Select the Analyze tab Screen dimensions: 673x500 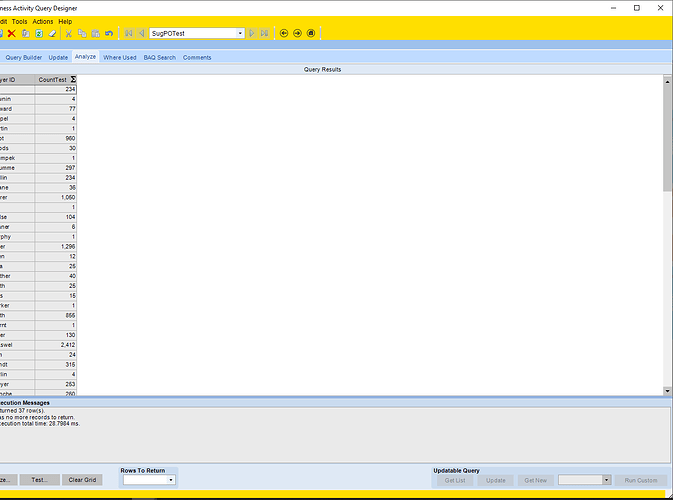(85, 57)
